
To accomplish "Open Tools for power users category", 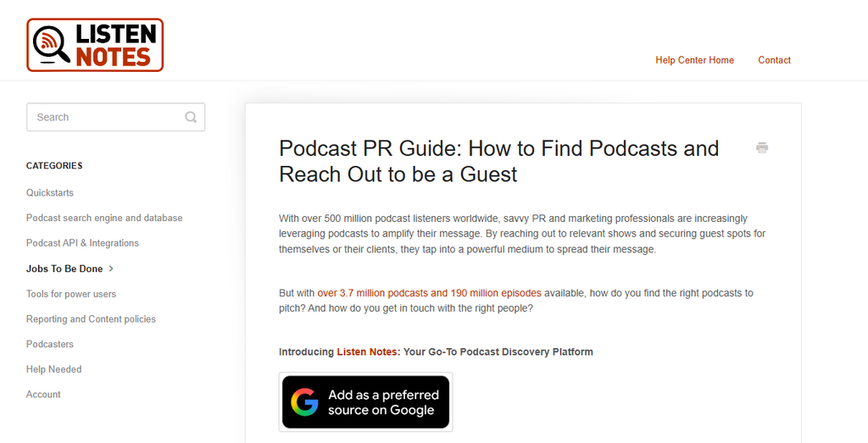I will click(71, 294).
